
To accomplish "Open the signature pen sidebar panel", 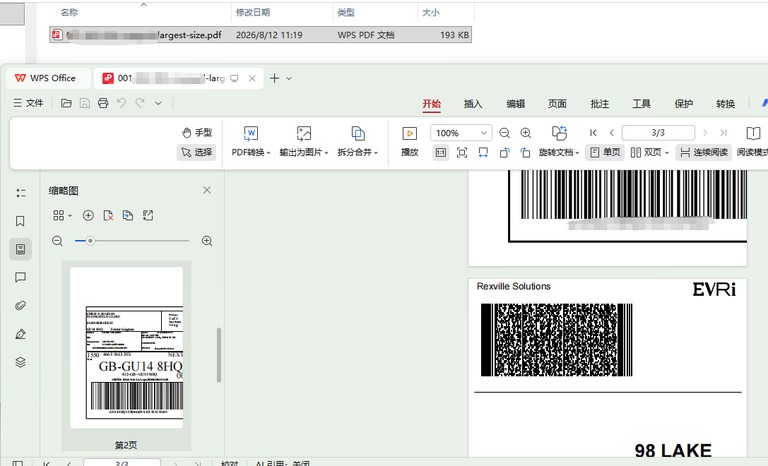I will point(20,334).
